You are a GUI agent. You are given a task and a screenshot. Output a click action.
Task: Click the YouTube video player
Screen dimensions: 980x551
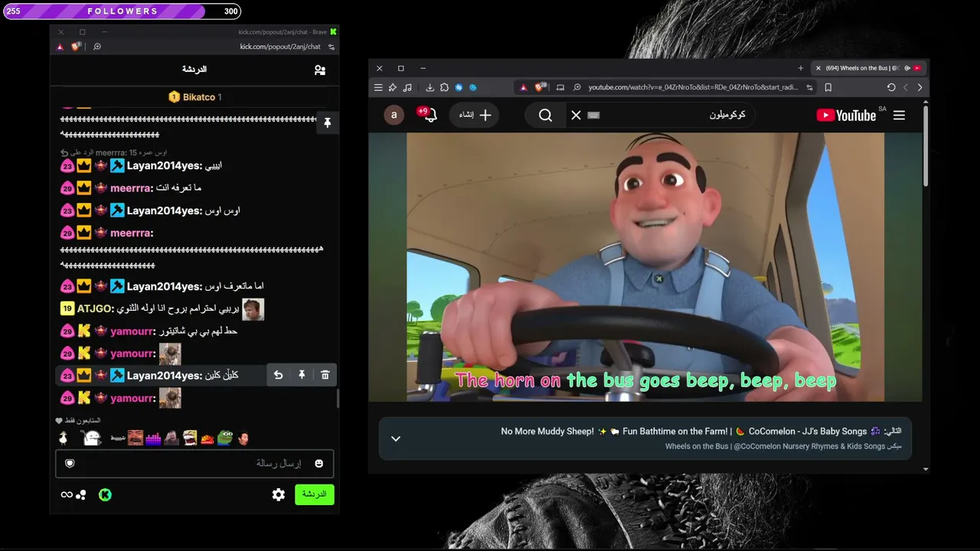click(x=645, y=267)
